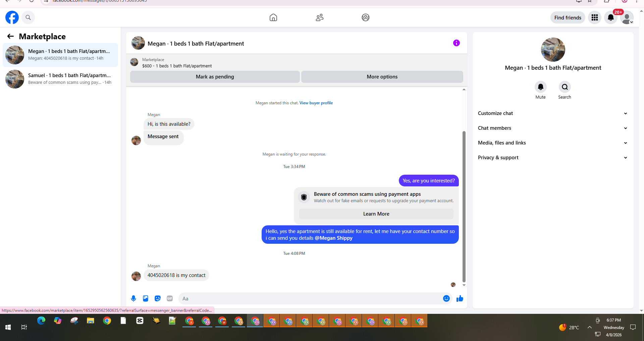Open Windows notification center icon
This screenshot has height=341, width=644.
633,327
